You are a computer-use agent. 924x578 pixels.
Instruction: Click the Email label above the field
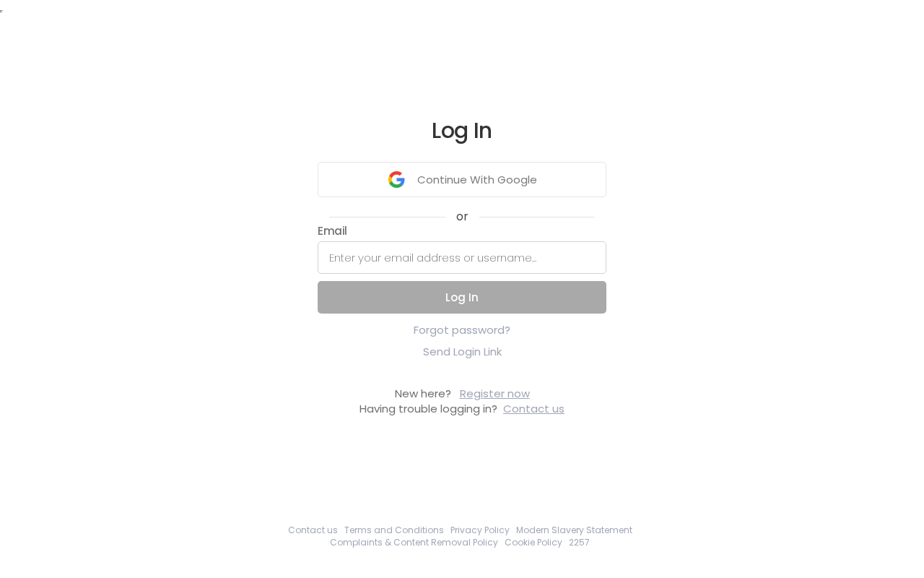tap(332, 231)
